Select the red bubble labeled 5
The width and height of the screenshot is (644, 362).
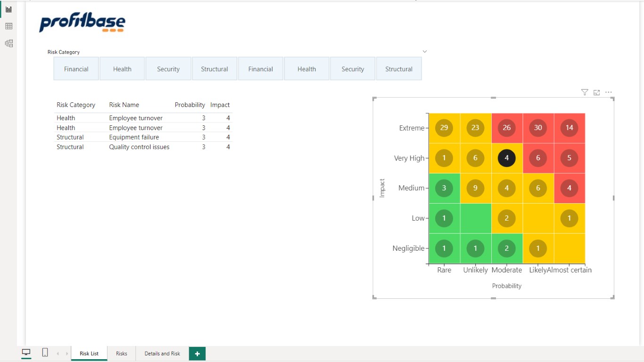click(570, 158)
